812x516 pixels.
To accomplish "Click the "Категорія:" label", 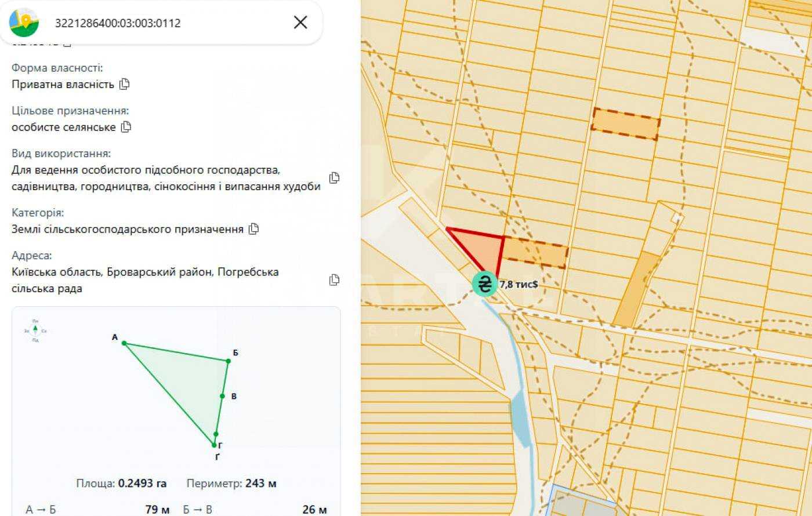I will tap(38, 213).
